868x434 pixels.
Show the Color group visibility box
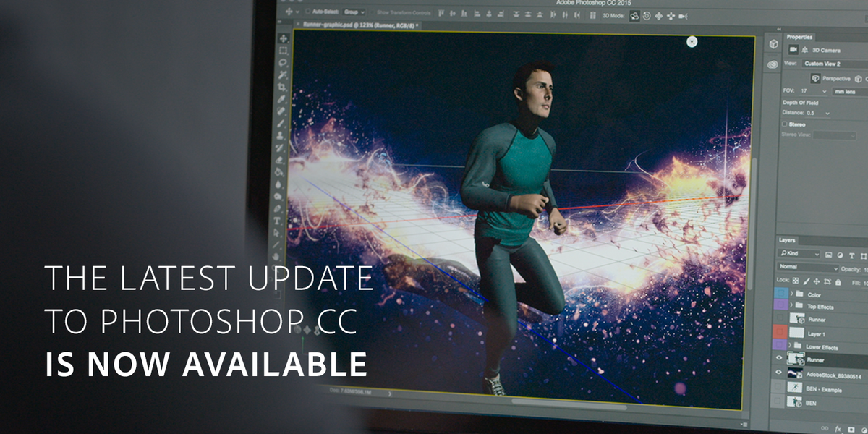tap(780, 294)
